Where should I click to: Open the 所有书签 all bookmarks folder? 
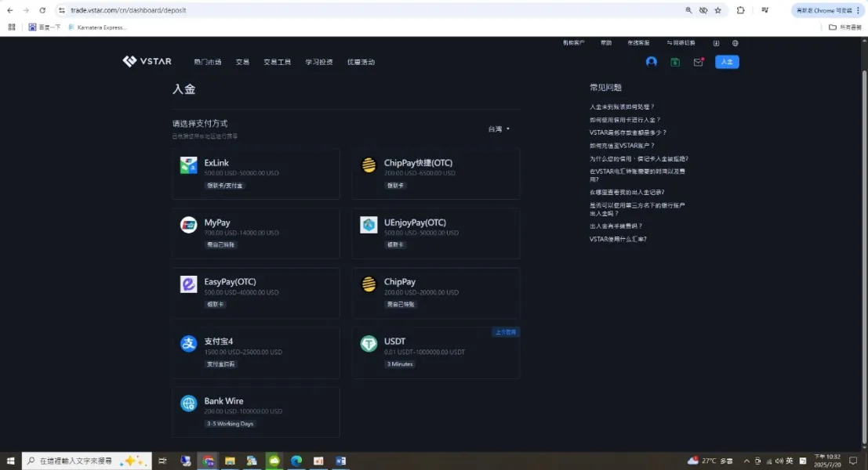845,27
